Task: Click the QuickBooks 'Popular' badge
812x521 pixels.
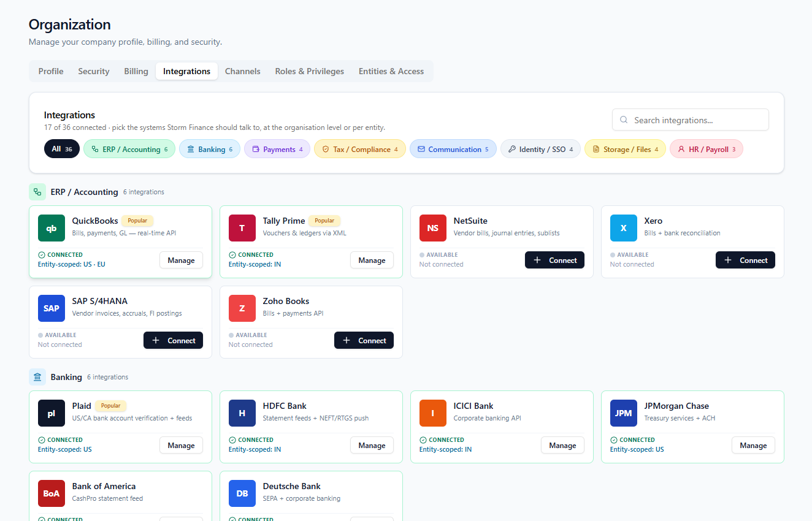Action: (x=137, y=221)
